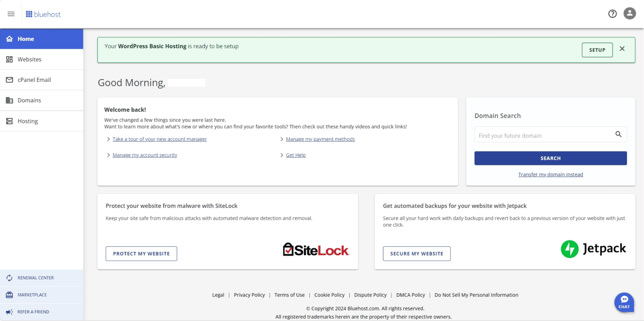Expand the Manage my payment methods arrow

(x=281, y=138)
